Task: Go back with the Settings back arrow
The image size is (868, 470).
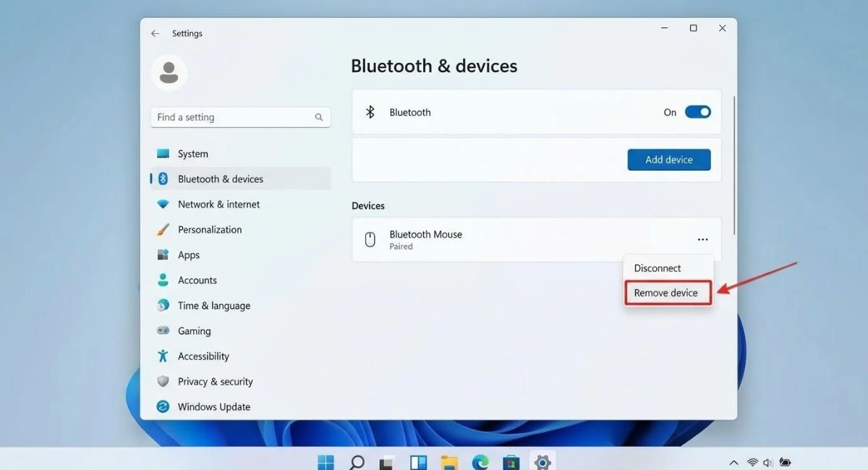Action: pyautogui.click(x=155, y=33)
